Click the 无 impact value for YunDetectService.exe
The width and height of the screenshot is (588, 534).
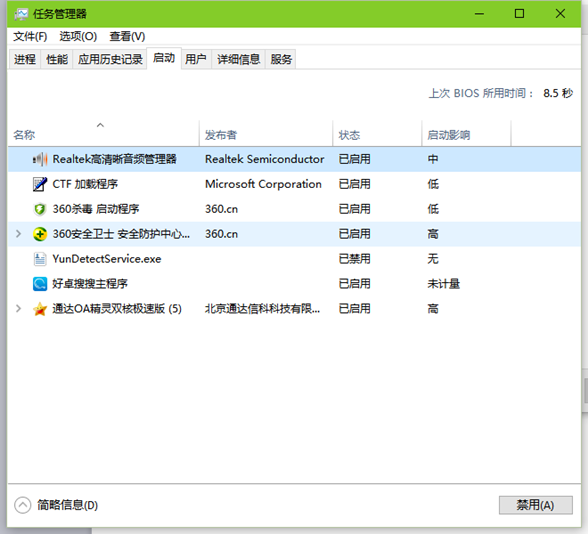tap(433, 259)
